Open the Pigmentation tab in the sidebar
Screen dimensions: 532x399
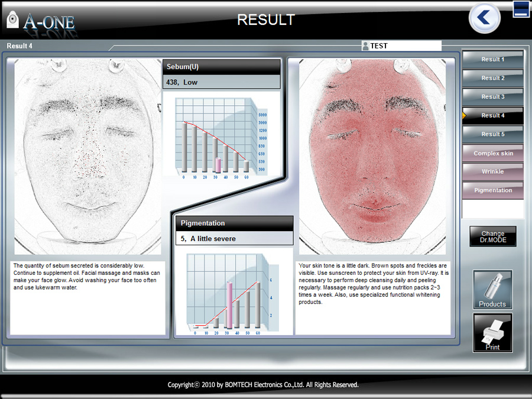click(492, 190)
